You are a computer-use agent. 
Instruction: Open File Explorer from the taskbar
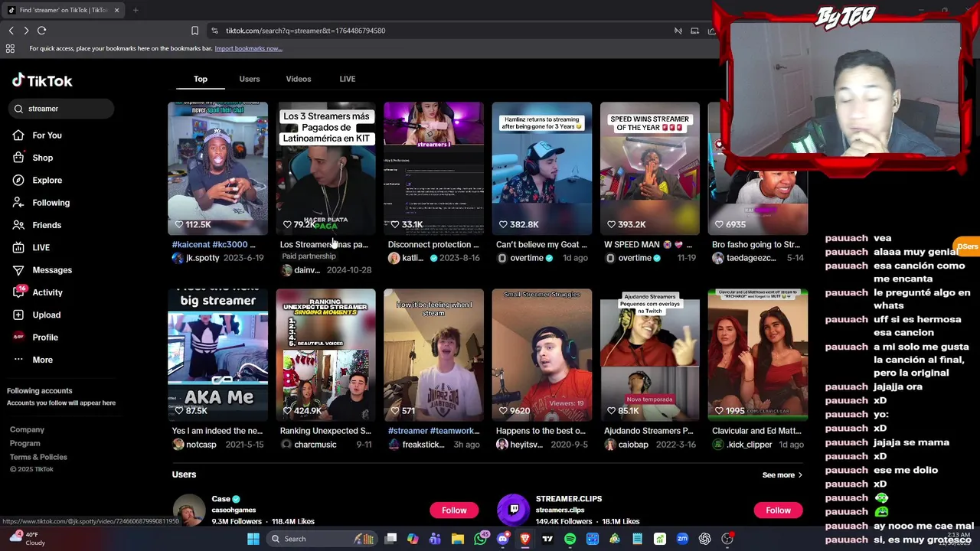[458, 539]
